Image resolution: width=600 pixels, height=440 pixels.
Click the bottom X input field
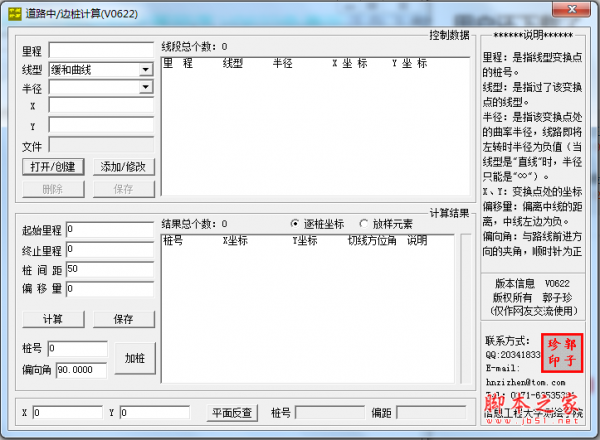click(x=68, y=413)
